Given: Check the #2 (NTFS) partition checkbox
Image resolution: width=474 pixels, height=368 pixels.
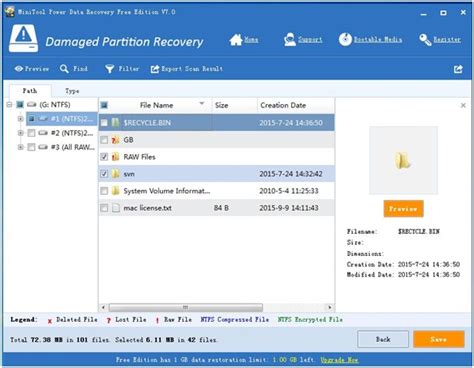Looking at the screenshot, I should [31, 133].
